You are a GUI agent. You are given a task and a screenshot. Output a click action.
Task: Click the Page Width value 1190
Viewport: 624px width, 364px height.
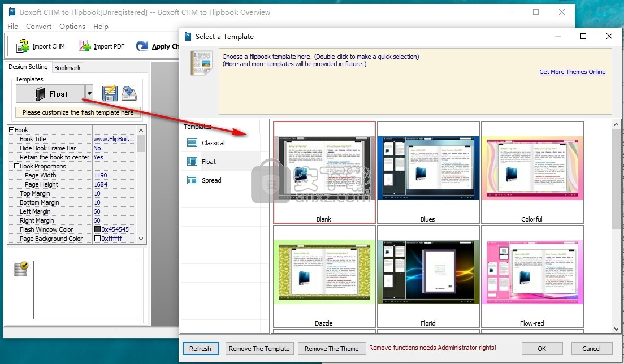(x=114, y=175)
